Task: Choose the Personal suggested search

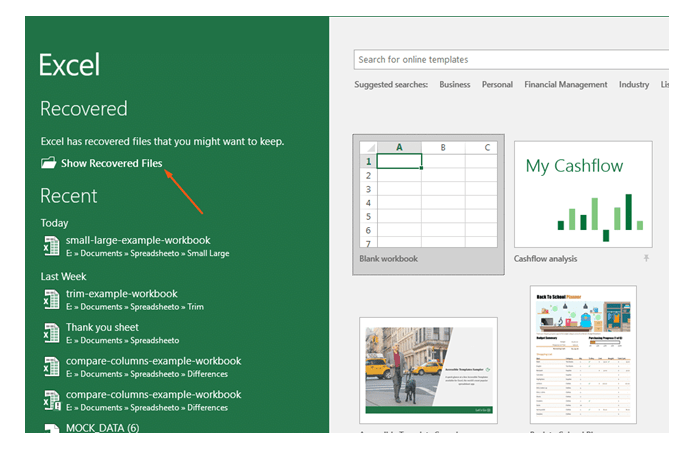Action: click(497, 85)
